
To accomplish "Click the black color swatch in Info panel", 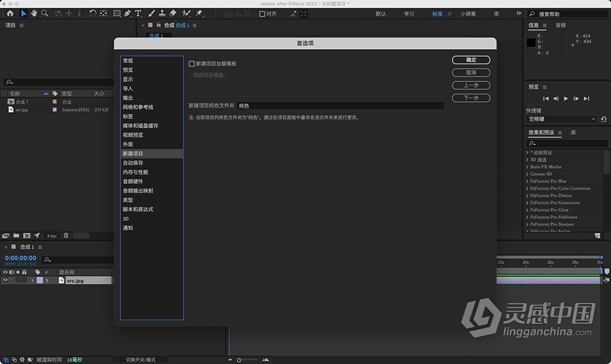I will tap(531, 43).
